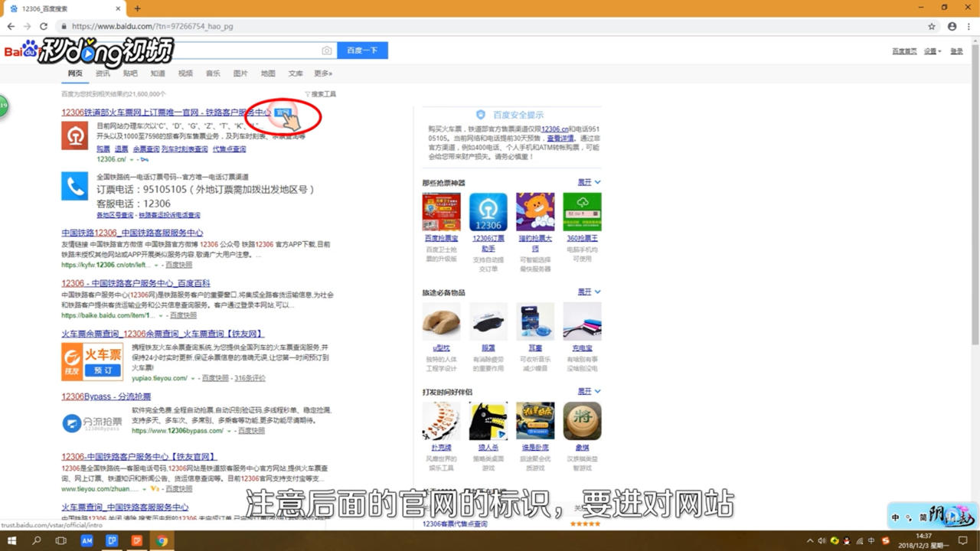Click the 耳塞 product thumbnail
This screenshot has width=980, height=551.
[x=535, y=321]
